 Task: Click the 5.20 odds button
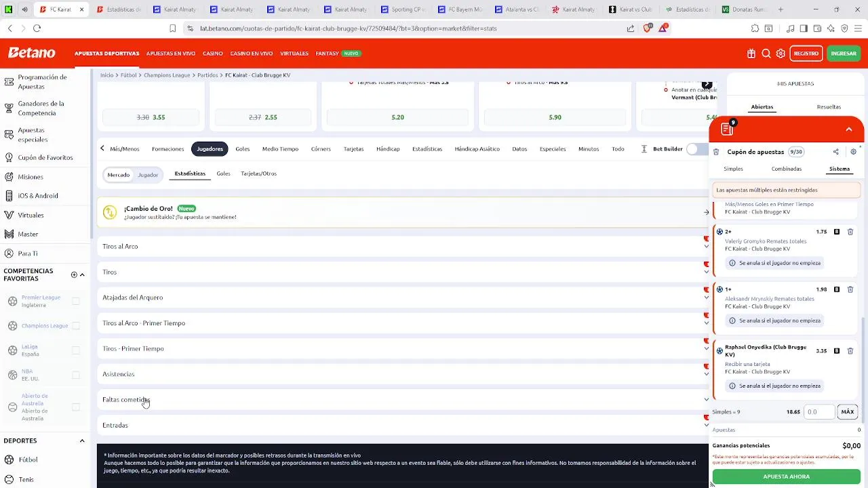[x=398, y=118]
